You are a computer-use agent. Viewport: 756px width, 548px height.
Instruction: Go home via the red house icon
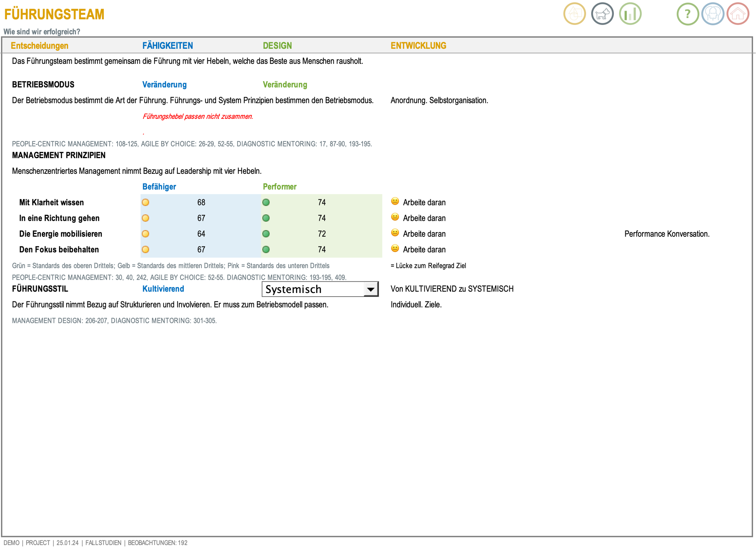click(738, 14)
